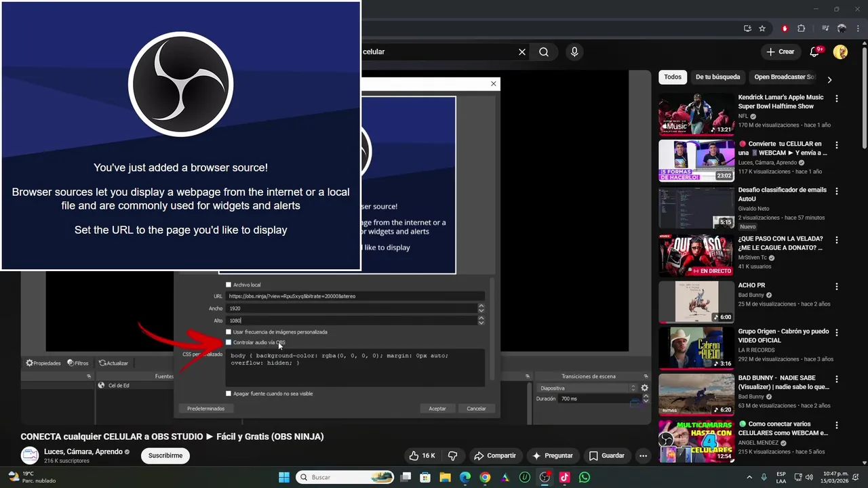
Task: Clear the YouTube search box with X
Action: 522,52
